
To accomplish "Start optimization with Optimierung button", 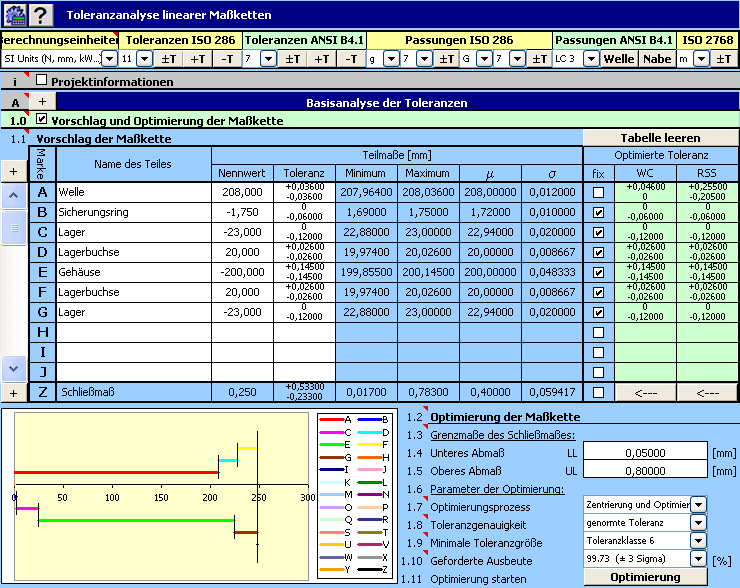I will pyautogui.click(x=645, y=577).
